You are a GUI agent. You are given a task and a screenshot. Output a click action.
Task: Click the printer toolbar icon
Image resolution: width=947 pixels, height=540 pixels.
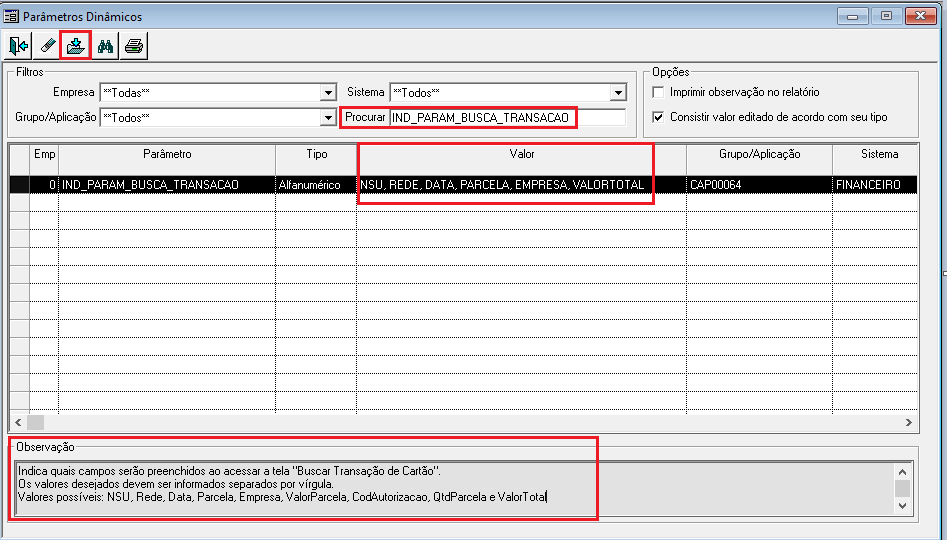[133, 46]
